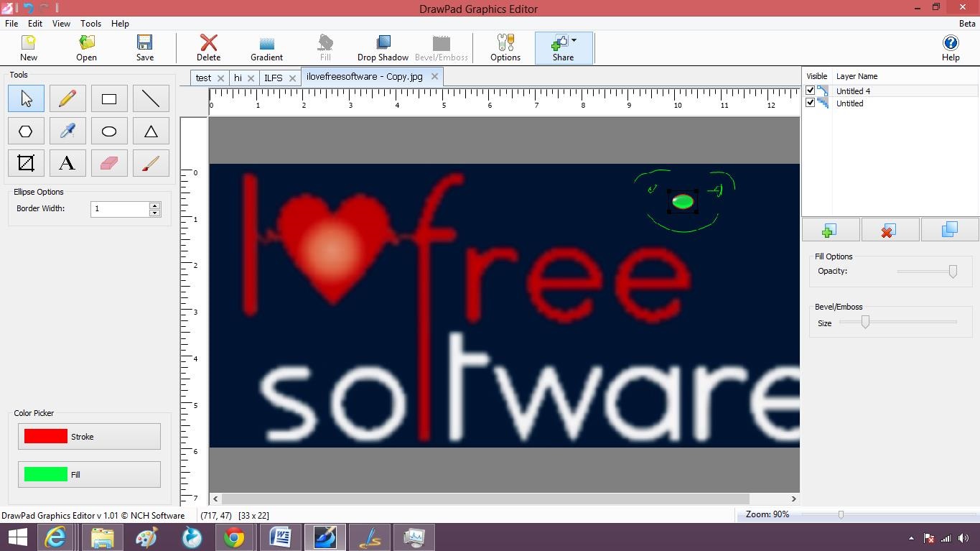Select the Ellipse tool
The height and width of the screenshot is (551, 980).
tap(109, 131)
